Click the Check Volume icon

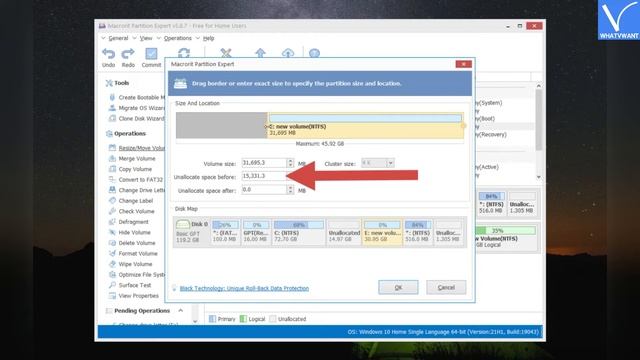pyautogui.click(x=112, y=211)
